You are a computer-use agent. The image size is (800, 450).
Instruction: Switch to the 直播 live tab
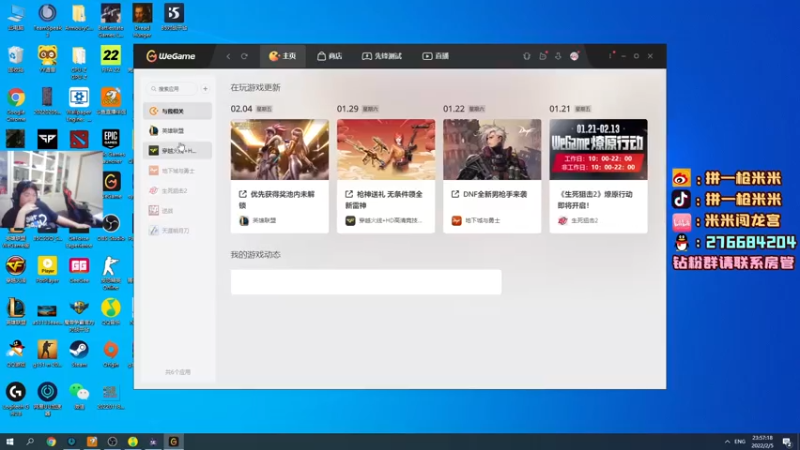pos(436,56)
